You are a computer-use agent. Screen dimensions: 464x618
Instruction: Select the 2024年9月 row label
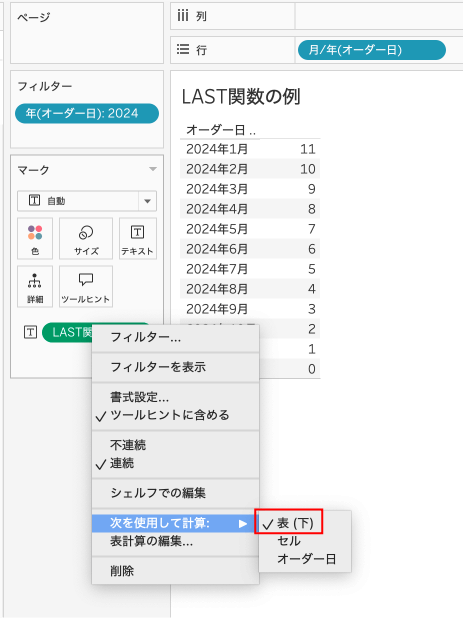[x=217, y=309]
